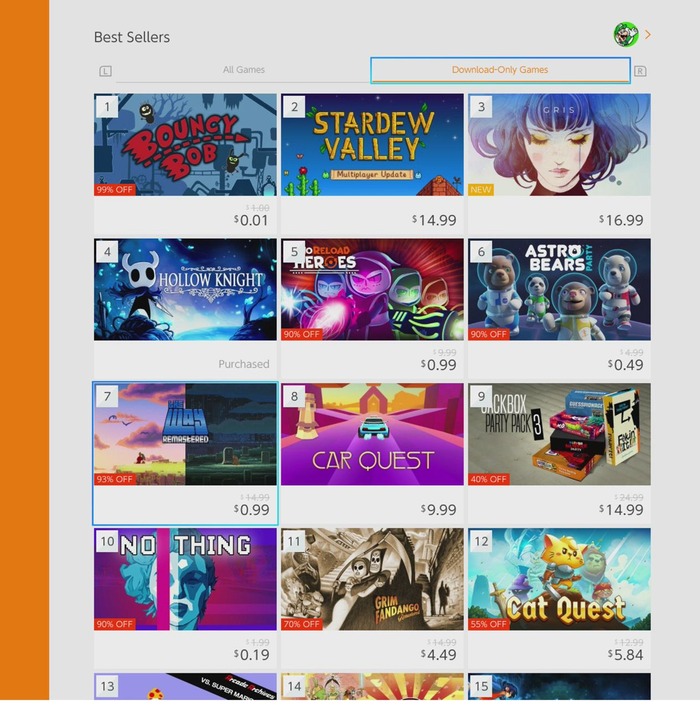Click the $0.99 price under NoReload Heroes
The height and width of the screenshot is (709, 700).
[438, 365]
